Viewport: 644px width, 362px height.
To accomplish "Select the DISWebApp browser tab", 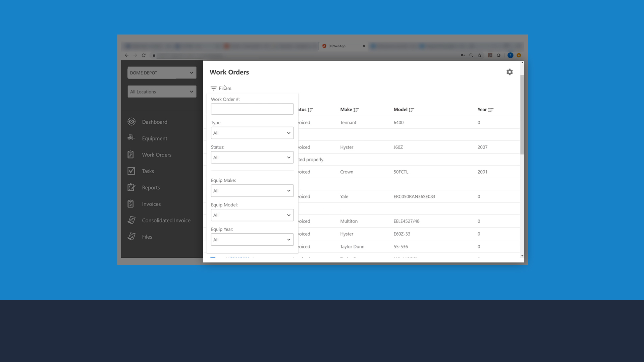I will click(x=343, y=46).
